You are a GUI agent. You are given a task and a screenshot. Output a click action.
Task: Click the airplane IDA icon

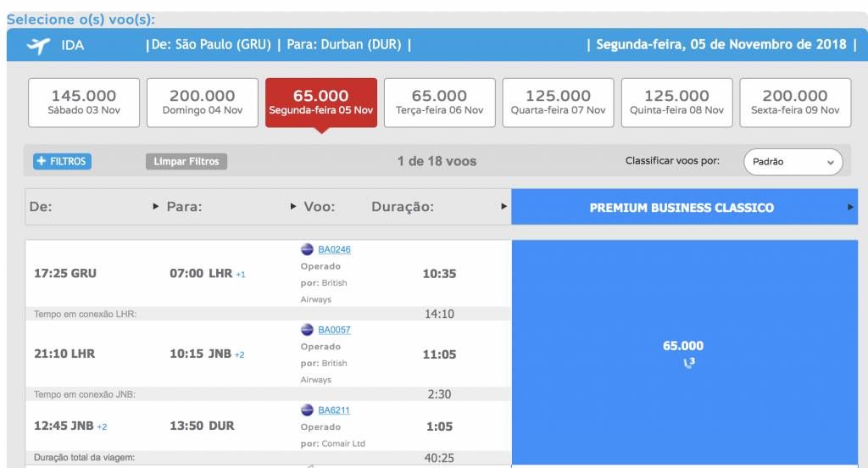pyautogui.click(x=38, y=46)
